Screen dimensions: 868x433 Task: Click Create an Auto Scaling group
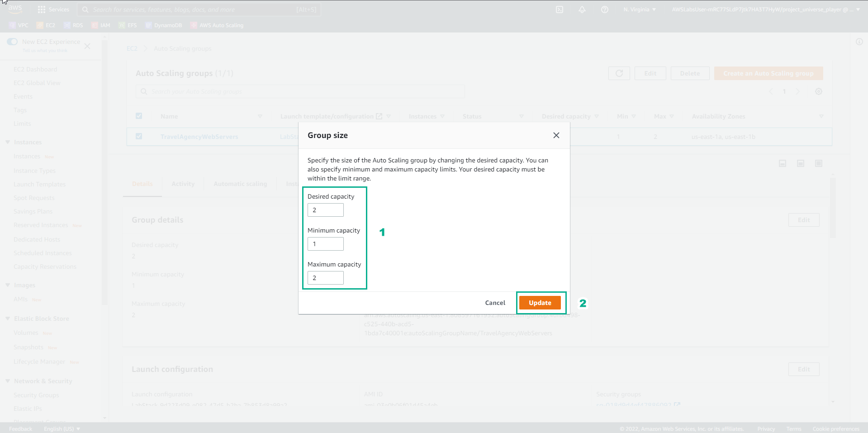tap(768, 73)
